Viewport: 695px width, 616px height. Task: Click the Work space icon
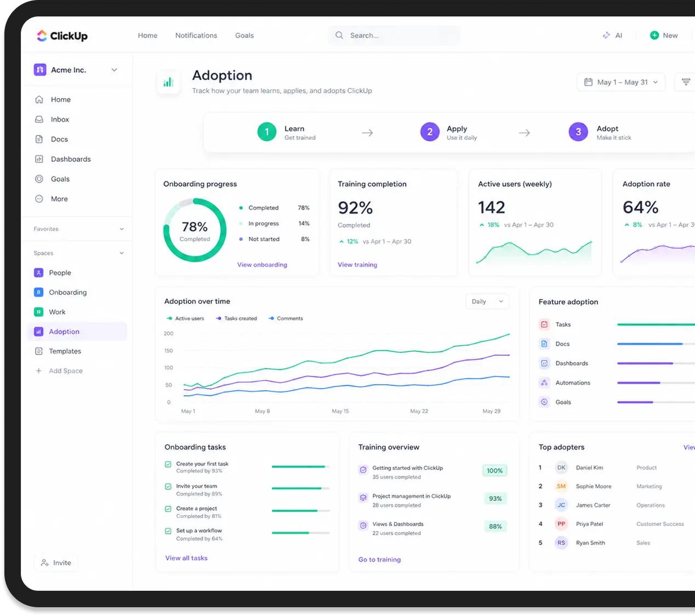pos(38,312)
